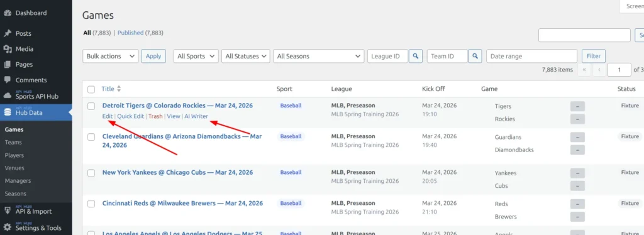Click Baseball tag in Detroit Tigers row
The width and height of the screenshot is (644, 235).
coord(291,106)
